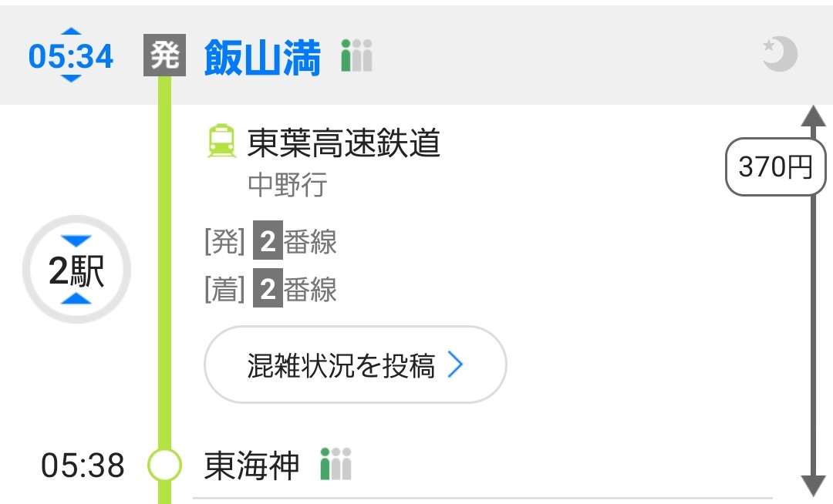833x504 pixels.
Task: Click the arrival platform number 2 badge
Action: pos(268,290)
